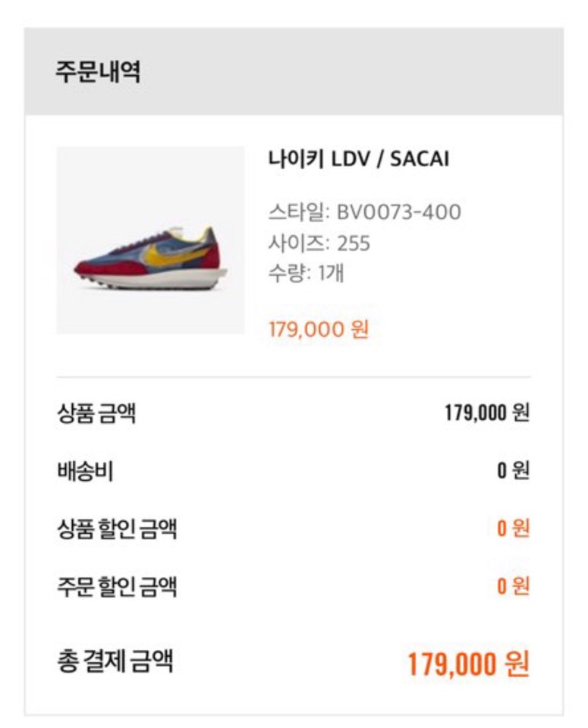Click the 스타일 label text
Image resolution: width=588 pixels, height=728 pixels.
tap(297, 212)
